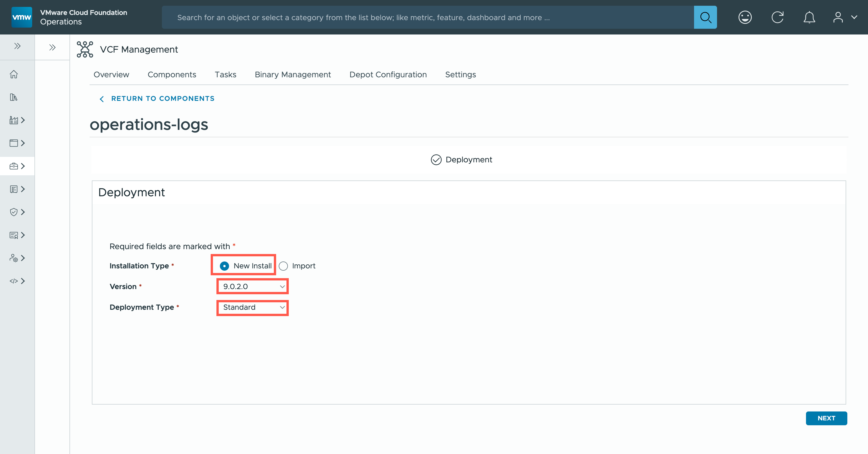Click the NEXT button
The height and width of the screenshot is (454, 868).
[x=826, y=418]
